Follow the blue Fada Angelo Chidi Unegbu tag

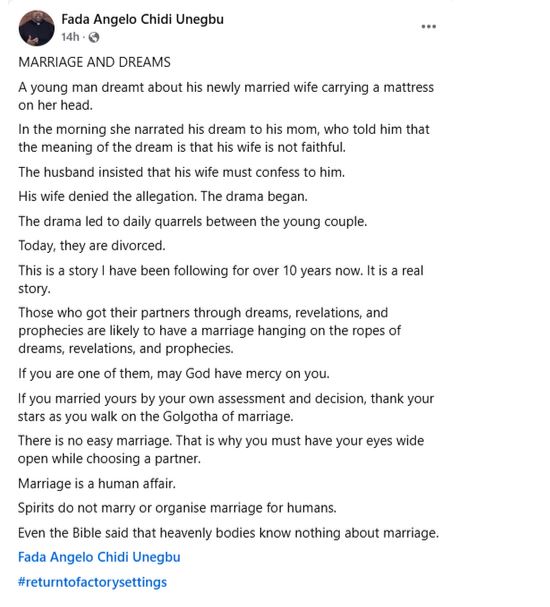point(99,557)
